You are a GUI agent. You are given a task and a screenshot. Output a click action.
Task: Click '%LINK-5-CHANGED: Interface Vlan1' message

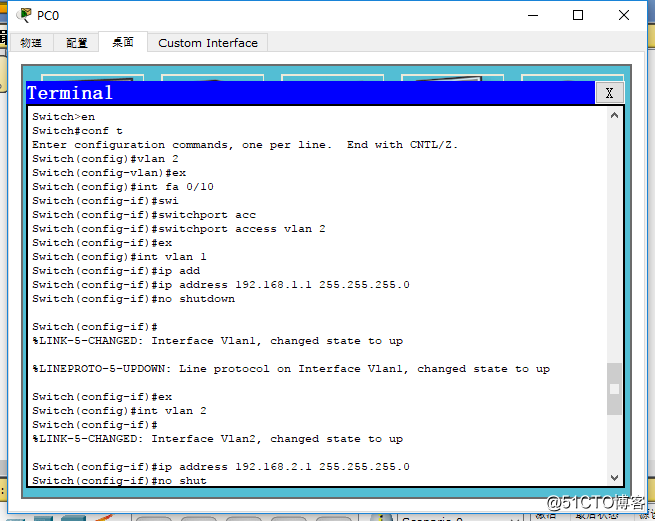(x=218, y=341)
